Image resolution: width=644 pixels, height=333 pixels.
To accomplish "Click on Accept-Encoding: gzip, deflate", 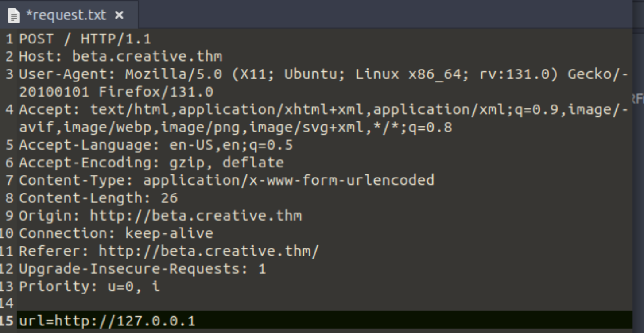I will (151, 163).
